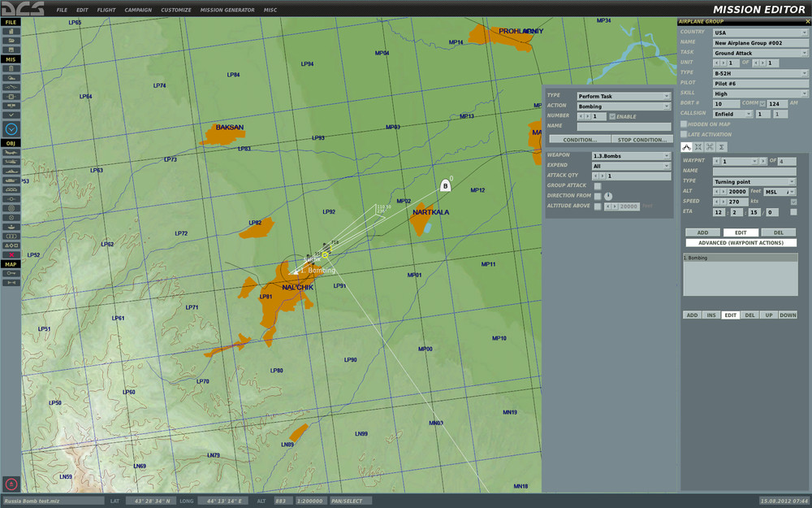Open the Campaign menu
The height and width of the screenshot is (508, 812).
137,10
